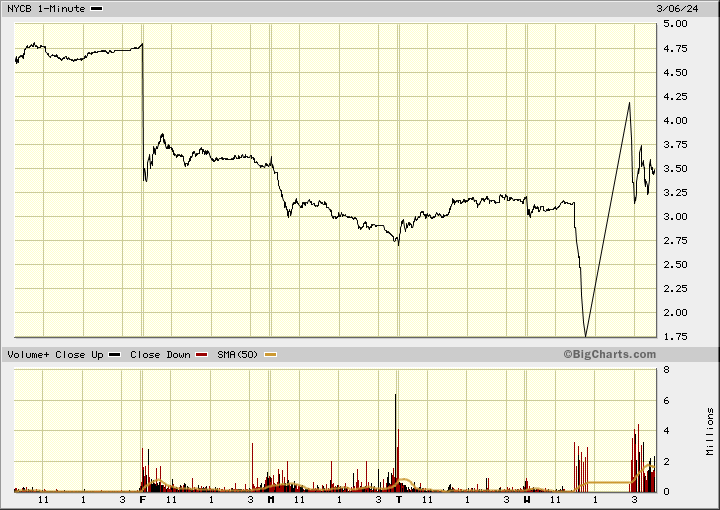
Task: Click the 8 volume axis label
Action: [x=666, y=370]
